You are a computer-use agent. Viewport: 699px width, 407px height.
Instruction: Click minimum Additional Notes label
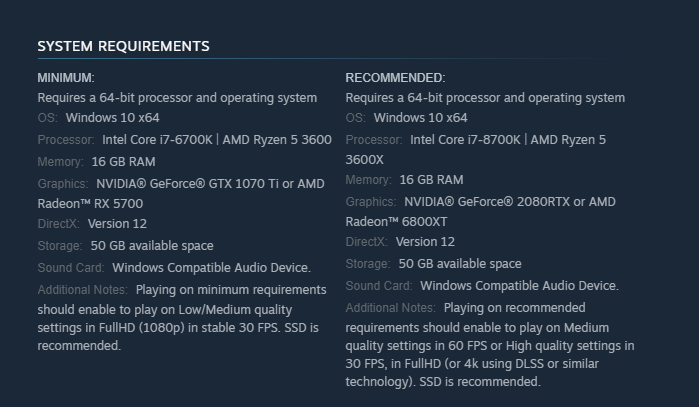coord(82,290)
